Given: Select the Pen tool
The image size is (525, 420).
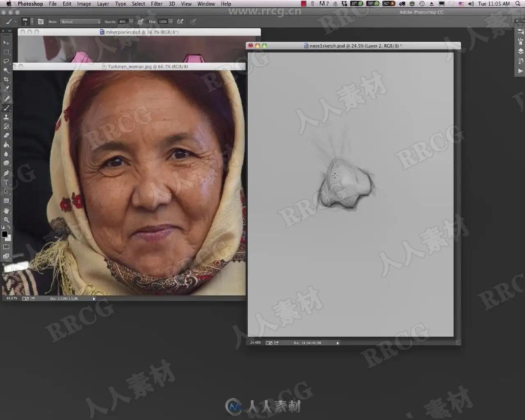Looking at the screenshot, I should [6, 173].
